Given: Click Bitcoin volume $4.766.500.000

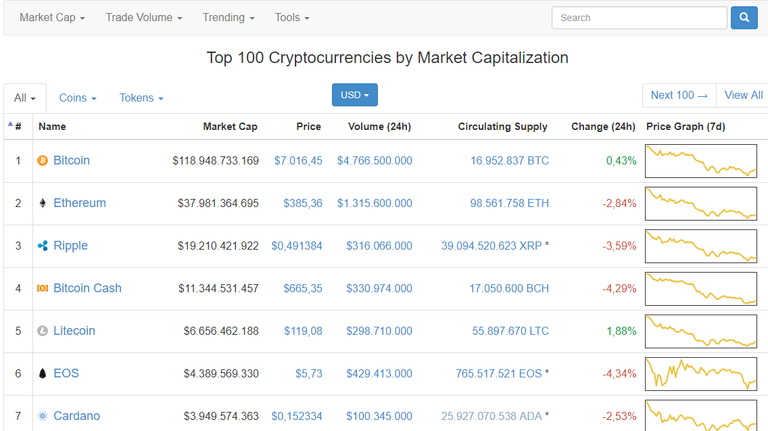Looking at the screenshot, I should click(375, 161).
